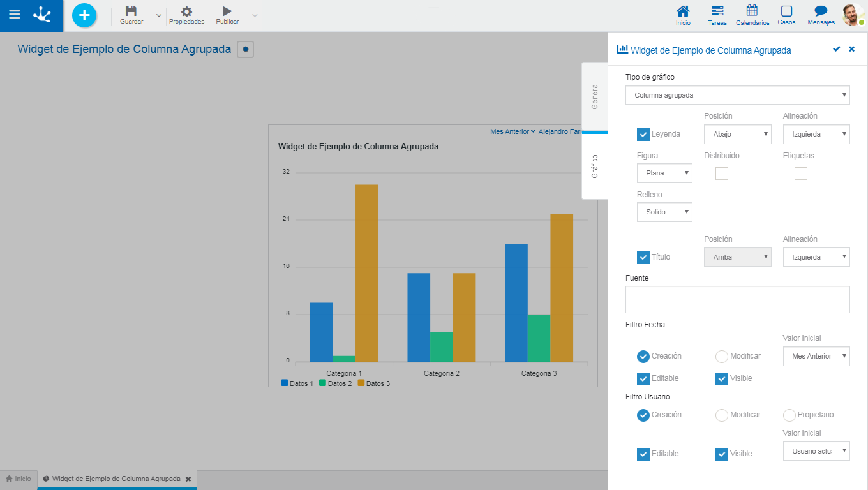Expand the Guardar dropdown arrow
Viewport: 868px width, 490px height.
[x=159, y=15]
